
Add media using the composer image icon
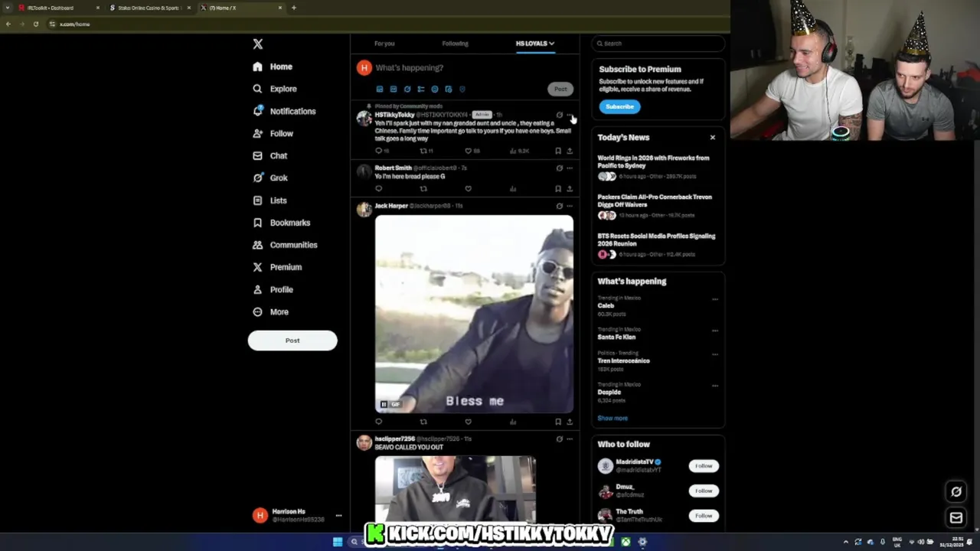pyautogui.click(x=380, y=90)
